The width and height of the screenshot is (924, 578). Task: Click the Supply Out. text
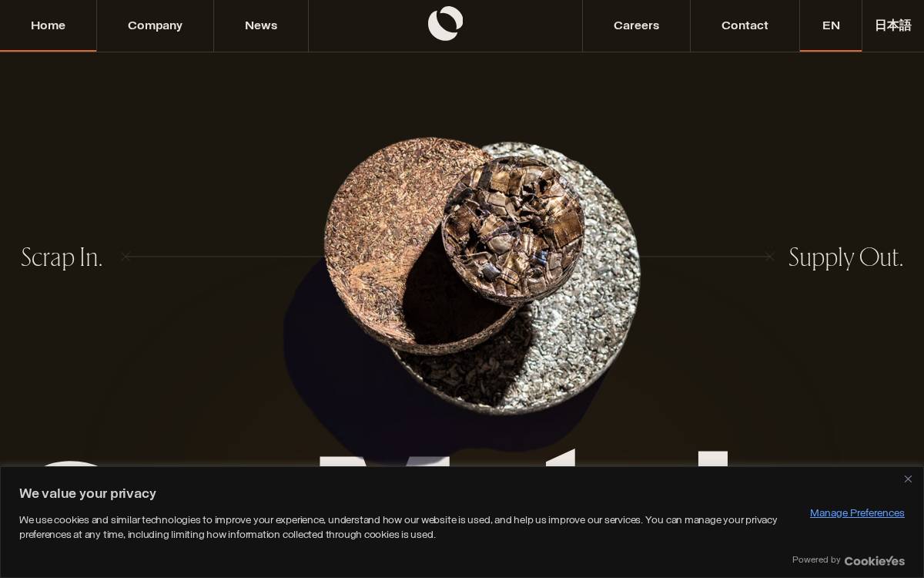845,257
